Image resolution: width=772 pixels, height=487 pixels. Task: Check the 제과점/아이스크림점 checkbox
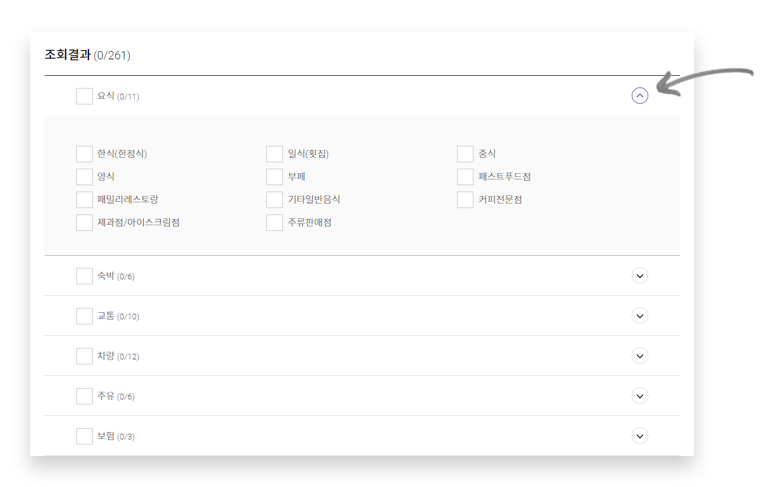[84, 223]
